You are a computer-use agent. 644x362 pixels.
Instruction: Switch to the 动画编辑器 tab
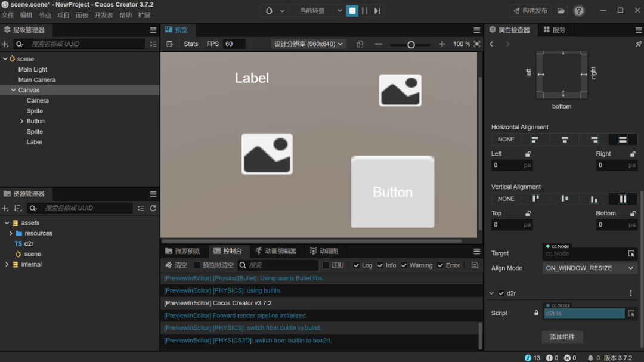pos(275,251)
